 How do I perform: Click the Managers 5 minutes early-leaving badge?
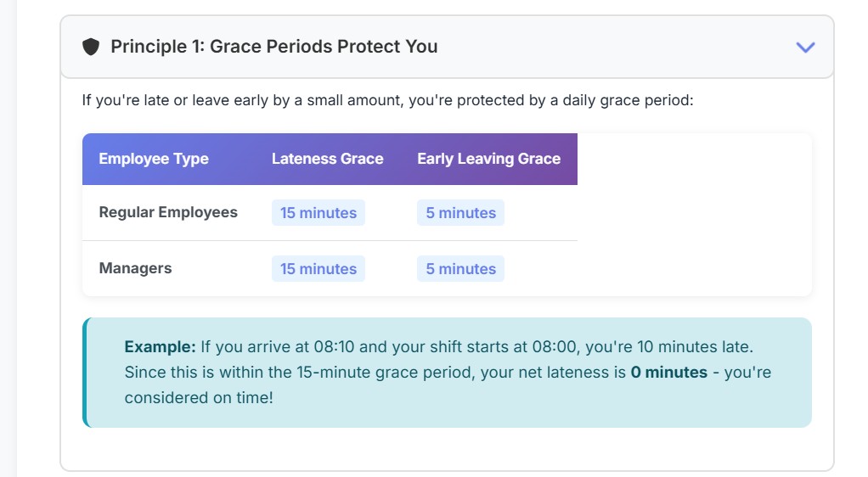[460, 269]
